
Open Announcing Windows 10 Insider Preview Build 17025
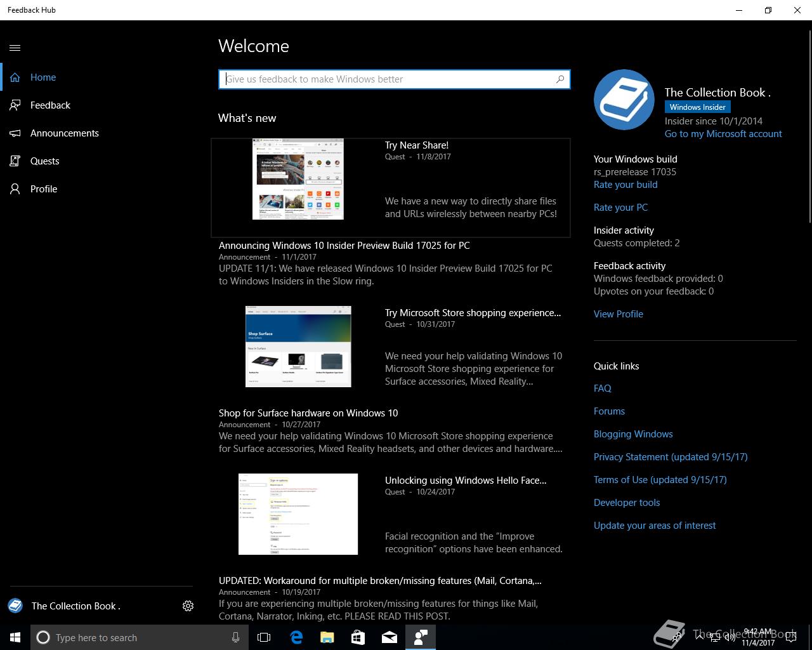point(344,246)
